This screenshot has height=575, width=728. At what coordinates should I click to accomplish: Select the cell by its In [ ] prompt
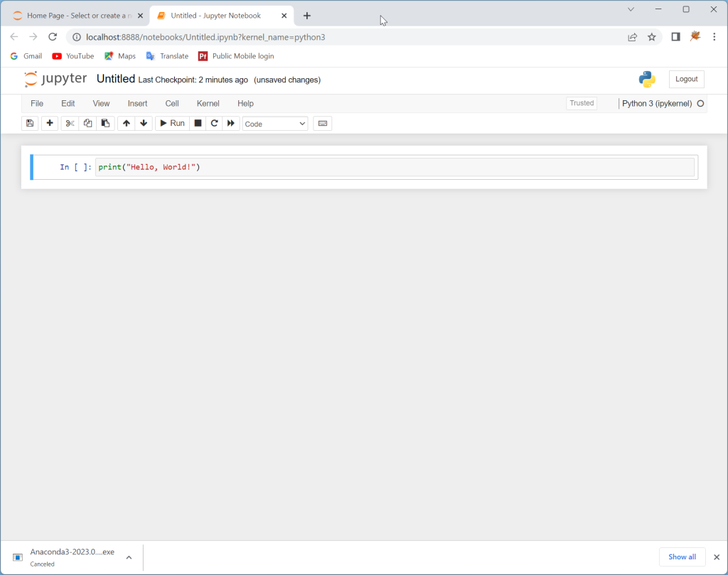pyautogui.click(x=75, y=167)
